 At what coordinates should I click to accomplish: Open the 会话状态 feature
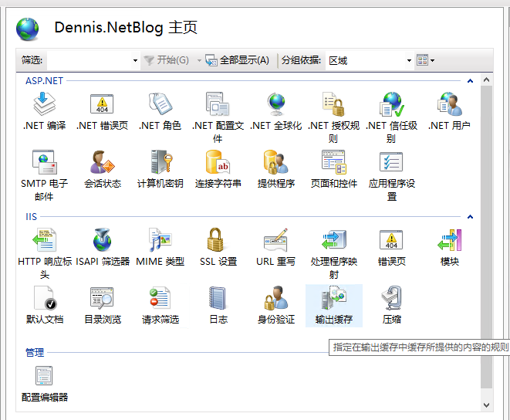[x=102, y=170]
